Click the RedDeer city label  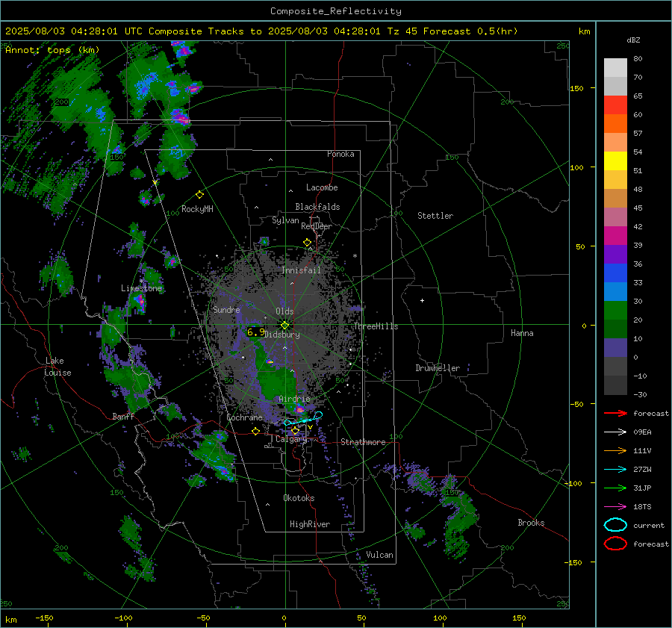pos(317,226)
